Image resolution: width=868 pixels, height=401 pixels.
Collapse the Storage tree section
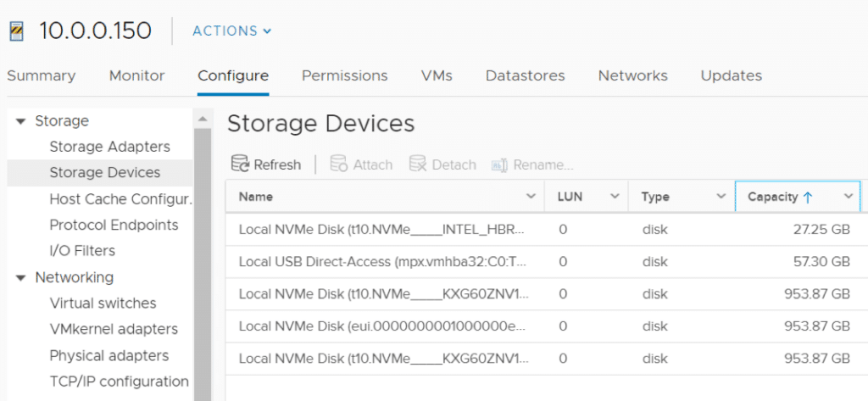click(x=21, y=121)
